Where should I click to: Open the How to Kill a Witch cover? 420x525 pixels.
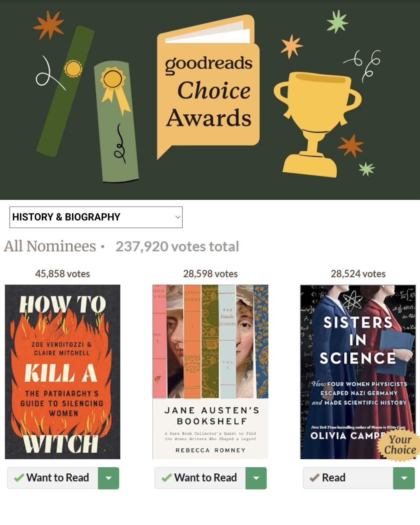pyautogui.click(x=63, y=372)
